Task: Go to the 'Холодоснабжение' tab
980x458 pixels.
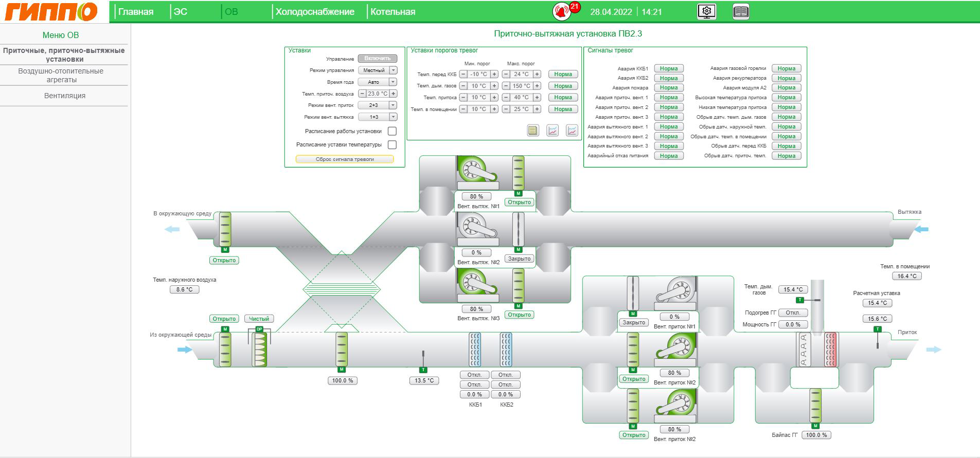Action: 315,12
